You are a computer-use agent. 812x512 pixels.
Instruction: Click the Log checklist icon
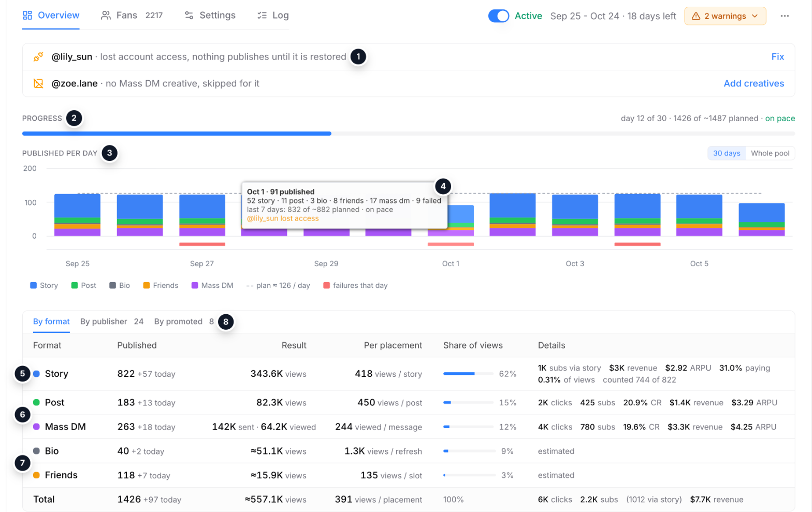[x=262, y=15]
